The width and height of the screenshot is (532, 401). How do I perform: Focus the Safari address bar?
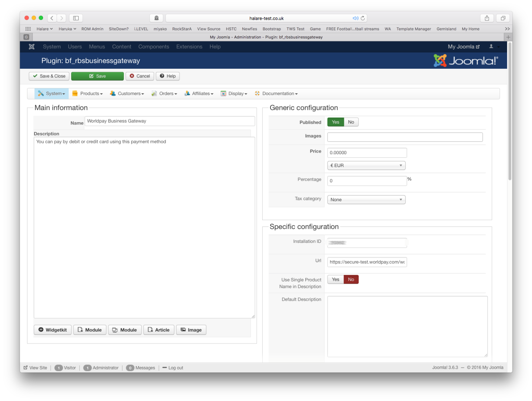pyautogui.click(x=266, y=18)
